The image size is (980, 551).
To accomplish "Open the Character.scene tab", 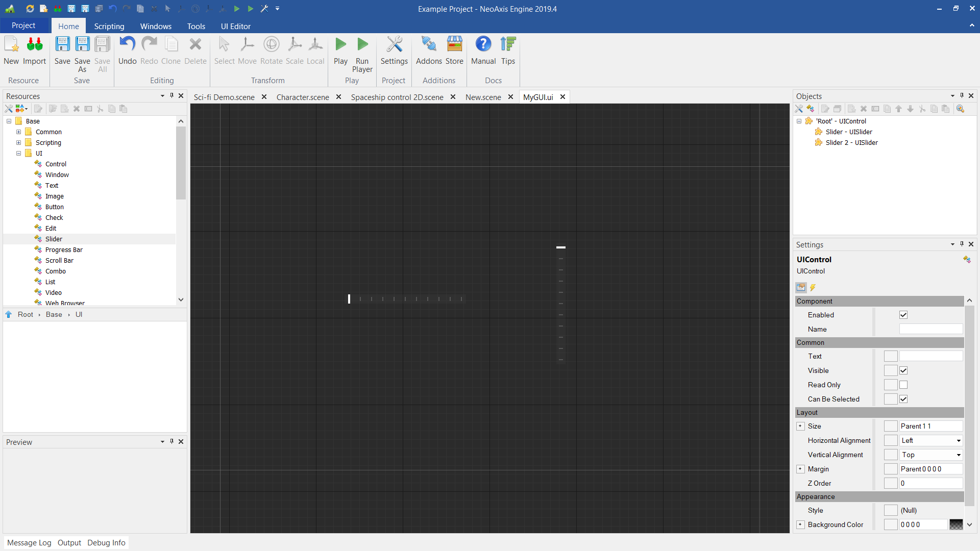I will tap(302, 97).
